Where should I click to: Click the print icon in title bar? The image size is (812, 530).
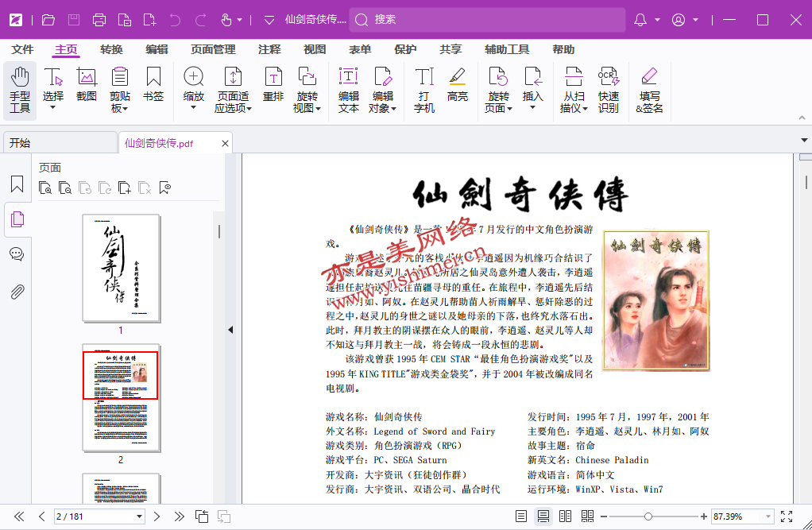click(99, 20)
